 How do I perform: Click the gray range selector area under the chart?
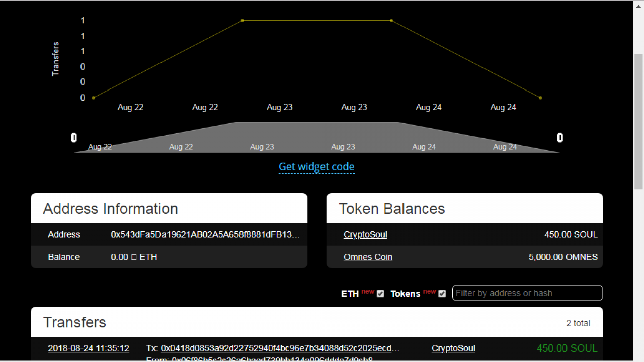[x=317, y=138]
